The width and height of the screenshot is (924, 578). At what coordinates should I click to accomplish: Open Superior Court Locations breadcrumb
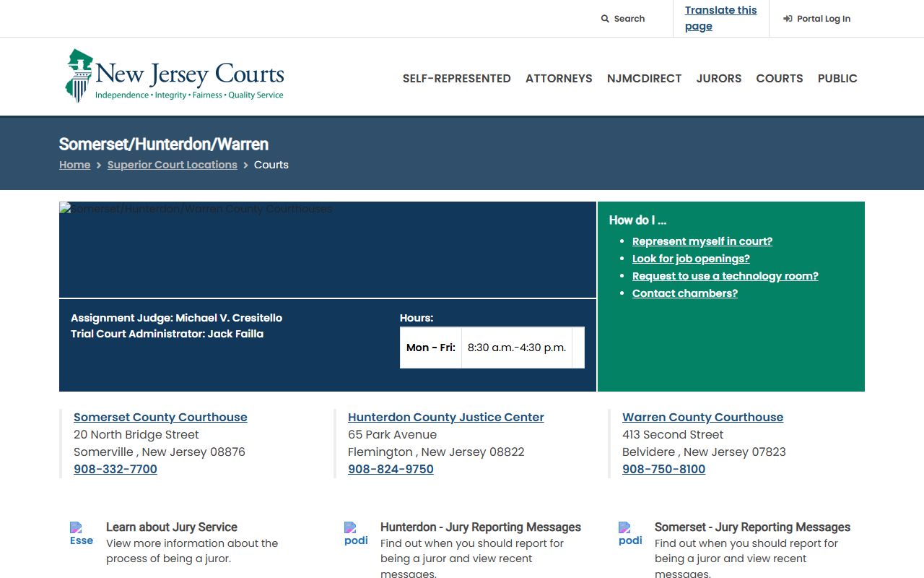coord(173,165)
